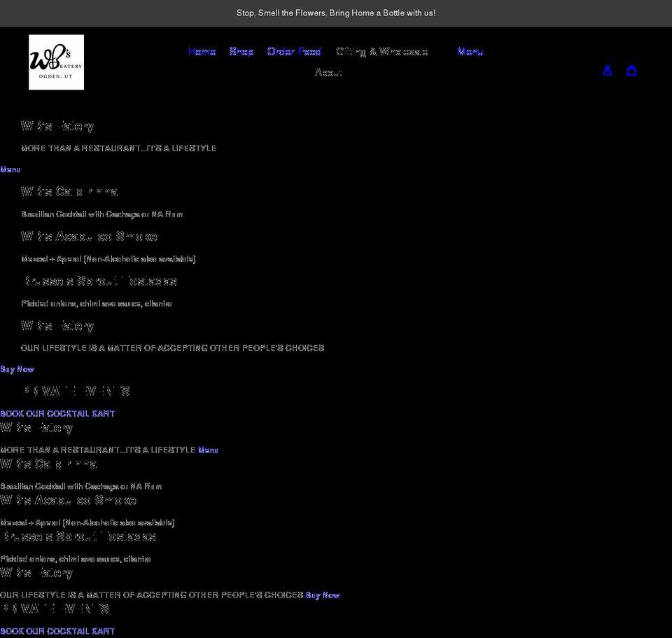The height and width of the screenshot is (638, 672).
Task: Open Menu in the top navigation bar
Action: click(470, 51)
